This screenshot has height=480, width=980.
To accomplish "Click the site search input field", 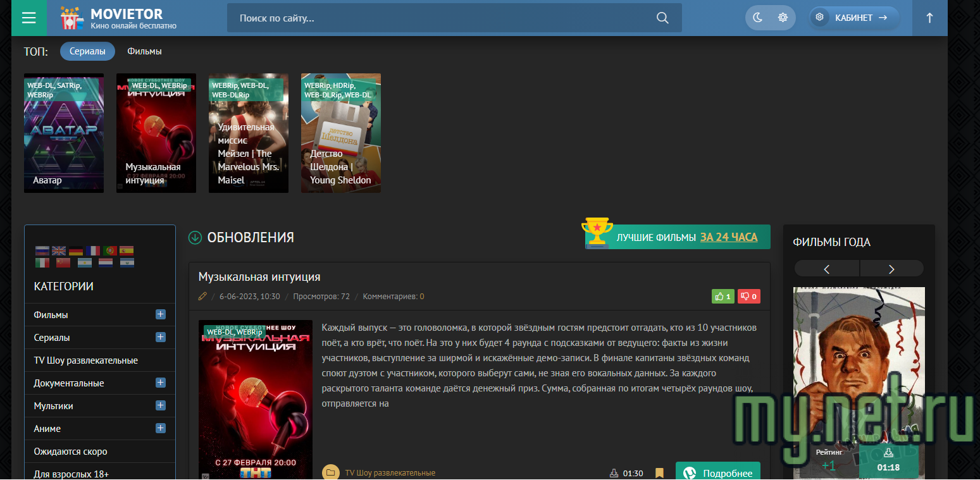I will point(443,18).
